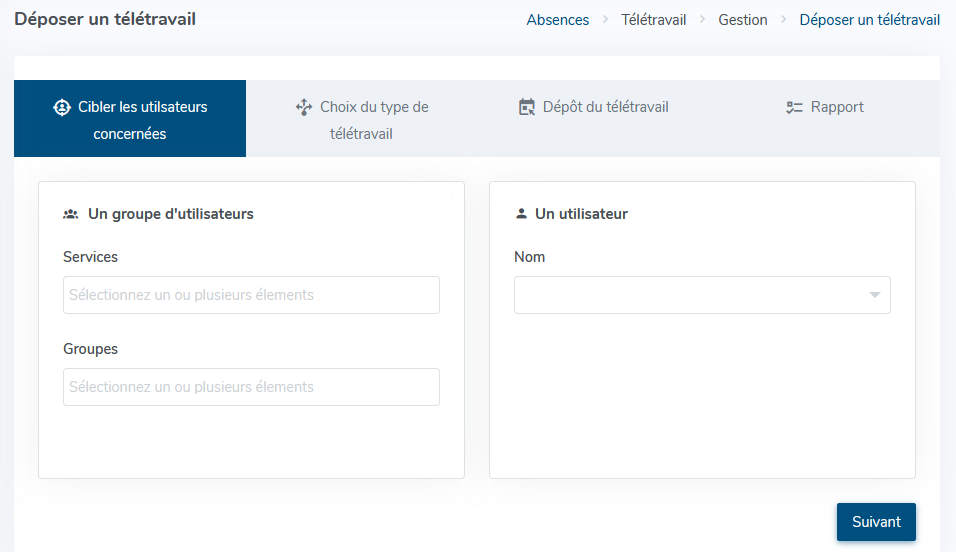Click the chevron right after Gestion breadcrumb
956x552 pixels.
(784, 20)
